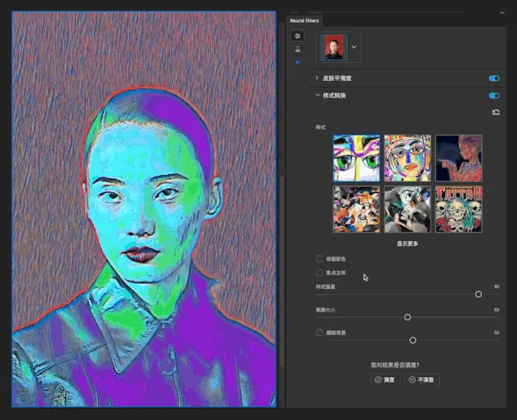
Task: Select the Neural Filters tab
Action: coord(304,20)
